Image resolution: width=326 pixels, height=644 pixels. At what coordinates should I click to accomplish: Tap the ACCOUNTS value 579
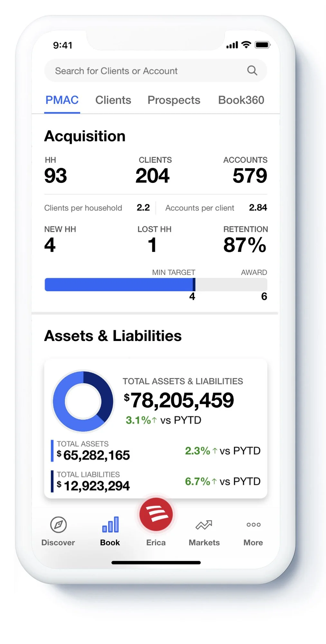coord(250,176)
